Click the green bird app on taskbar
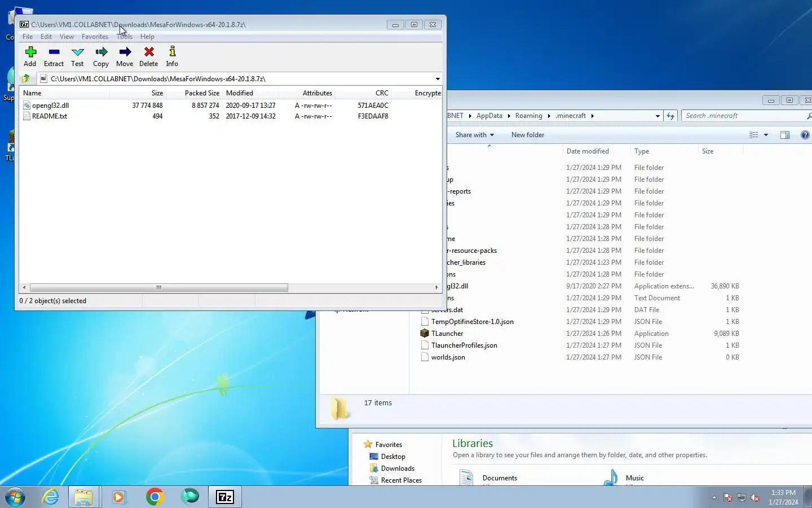This screenshot has height=508, width=812. (190, 497)
